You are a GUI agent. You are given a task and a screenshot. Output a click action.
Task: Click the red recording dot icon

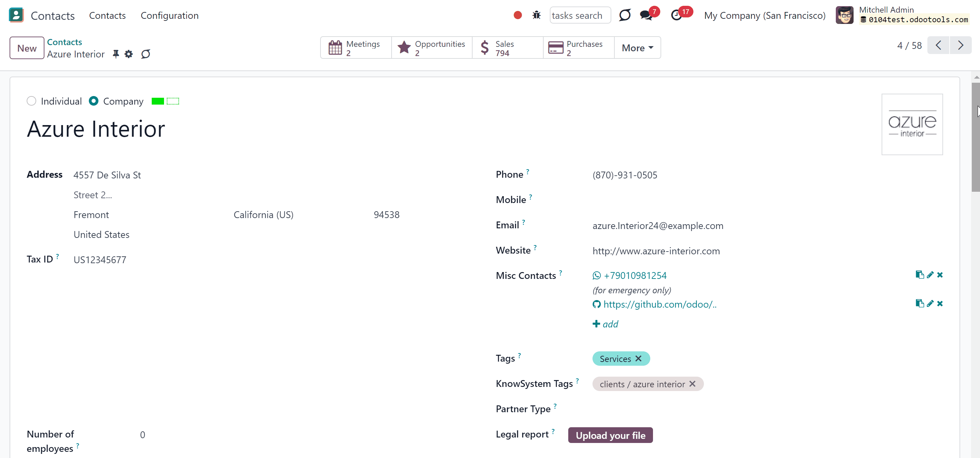[517, 15]
